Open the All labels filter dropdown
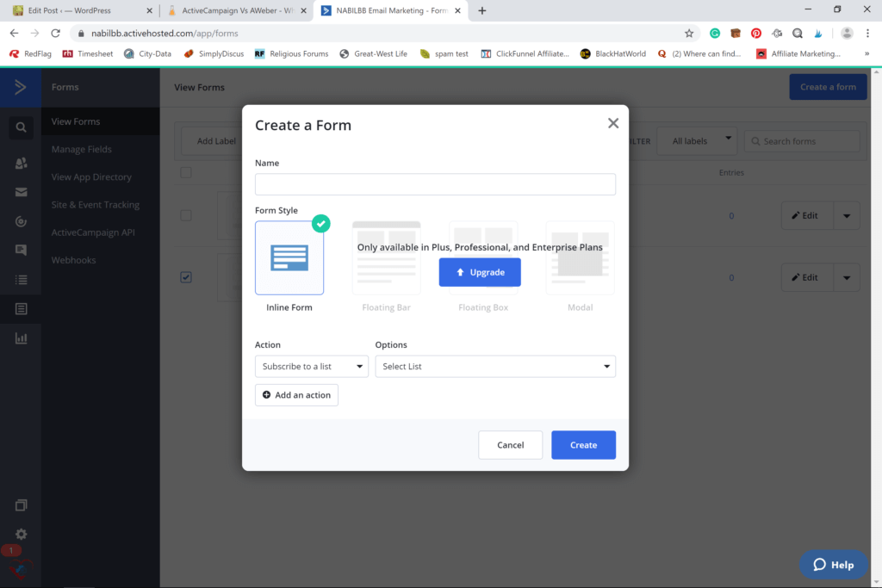882x588 pixels. [x=697, y=141]
